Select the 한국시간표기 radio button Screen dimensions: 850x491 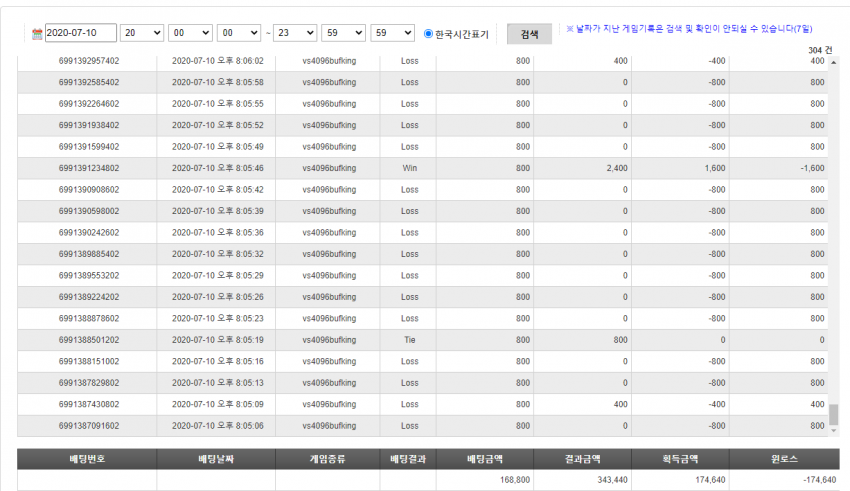pos(428,34)
